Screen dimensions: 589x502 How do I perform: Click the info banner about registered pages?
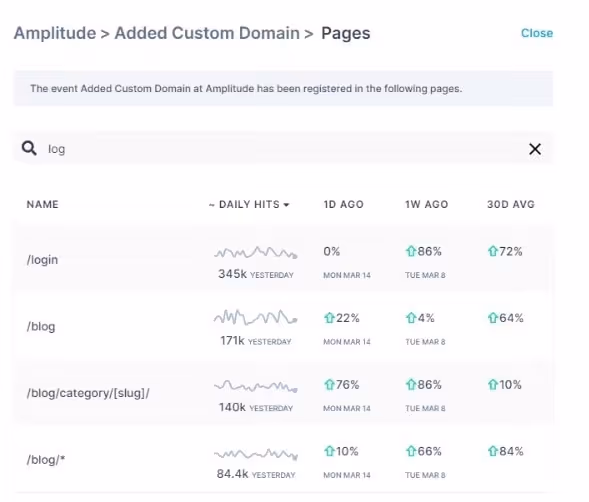[x=283, y=89]
